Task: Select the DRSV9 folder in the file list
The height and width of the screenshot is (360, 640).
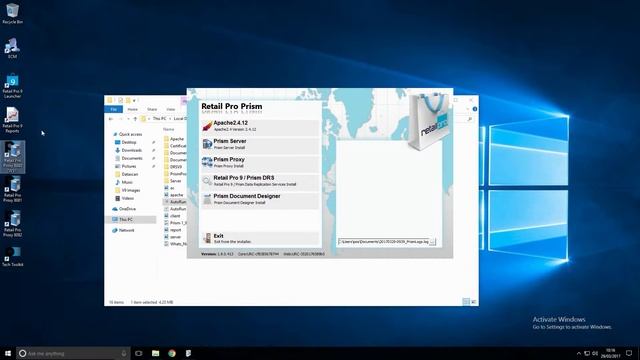Action: pyautogui.click(x=175, y=167)
